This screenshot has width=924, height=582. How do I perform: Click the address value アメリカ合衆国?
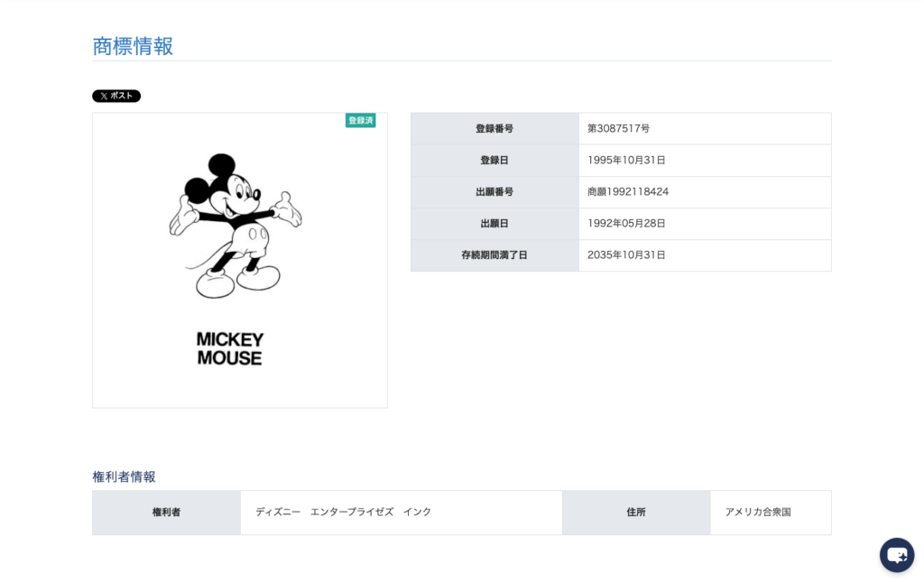point(758,513)
